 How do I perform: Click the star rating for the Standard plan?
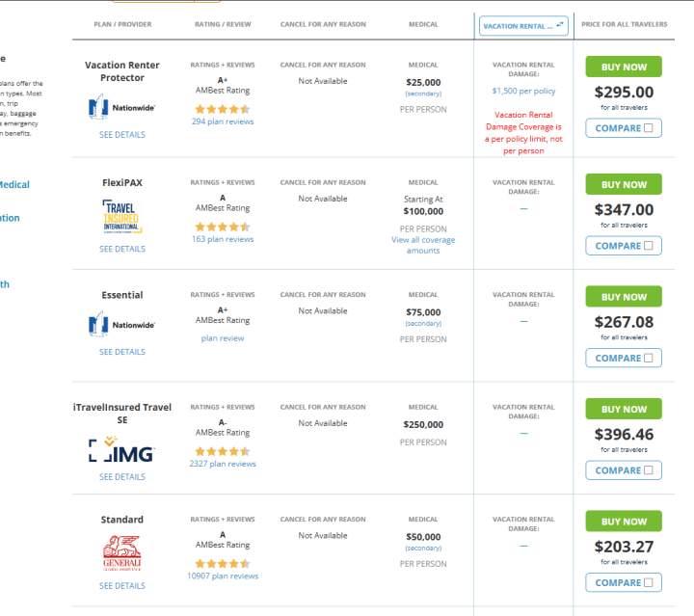tap(223, 563)
